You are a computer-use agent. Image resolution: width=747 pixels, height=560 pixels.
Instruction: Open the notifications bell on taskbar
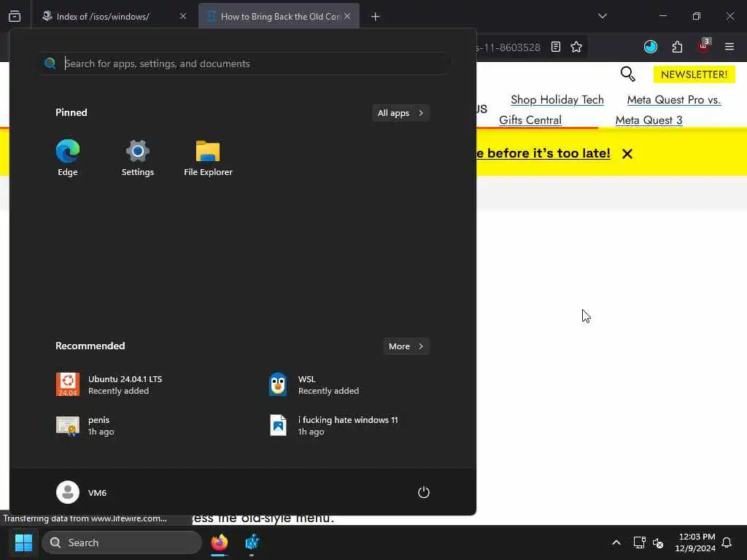pos(727,542)
